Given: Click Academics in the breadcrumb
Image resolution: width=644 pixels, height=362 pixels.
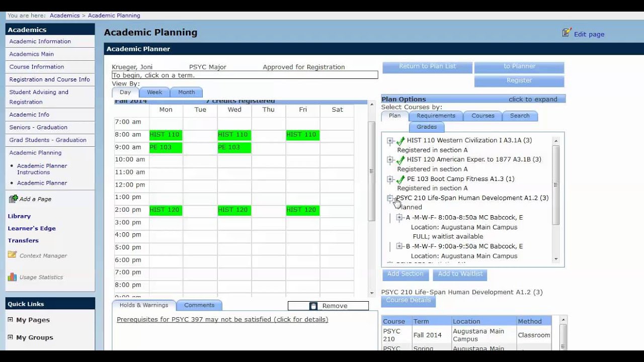Looking at the screenshot, I should click(64, 16).
